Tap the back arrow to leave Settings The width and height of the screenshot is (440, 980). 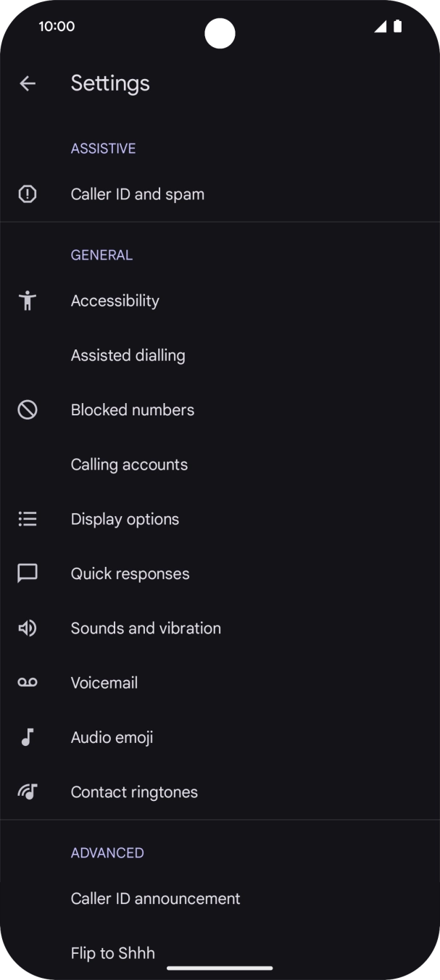point(28,83)
